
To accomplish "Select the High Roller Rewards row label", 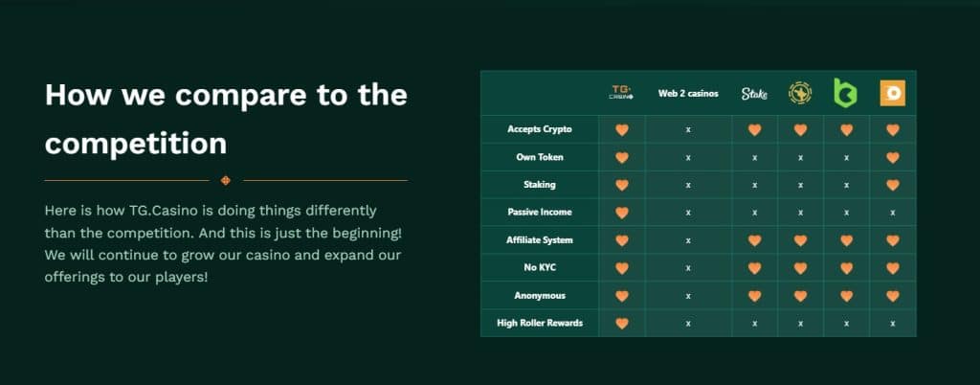I will (540, 323).
